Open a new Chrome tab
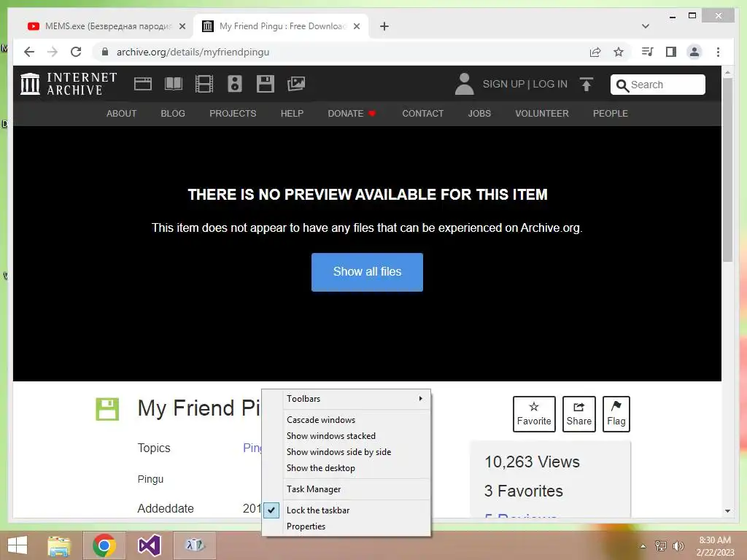This screenshot has width=747, height=560. [x=384, y=26]
